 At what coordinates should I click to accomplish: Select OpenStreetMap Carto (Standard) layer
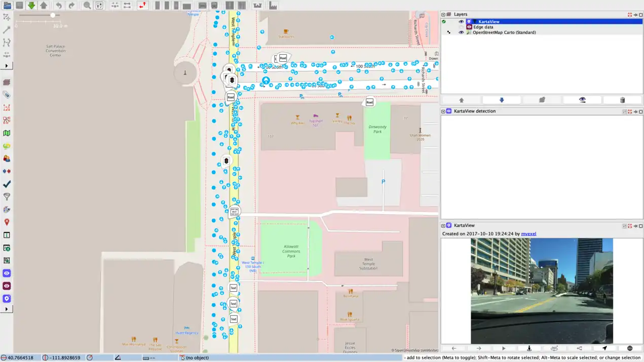click(x=504, y=32)
